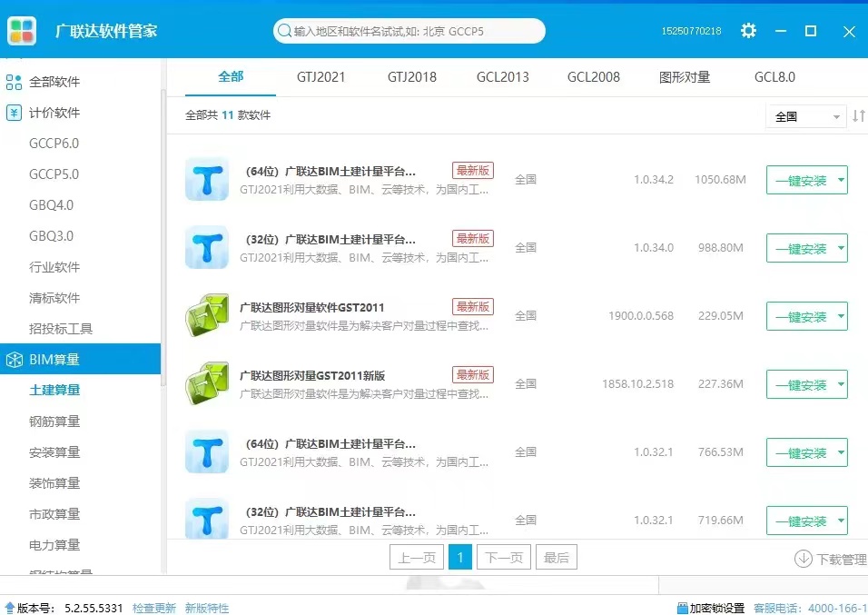
Task: Click the T icon of 32位 version 1.0.32.1
Action: coord(207,519)
